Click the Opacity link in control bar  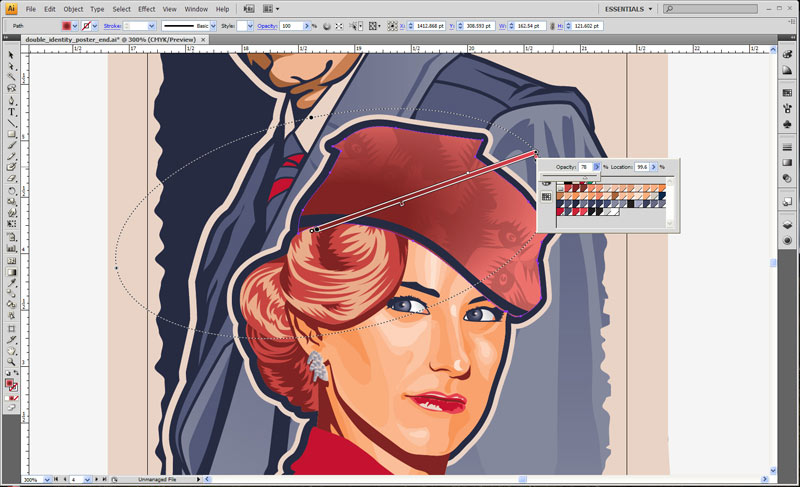point(267,26)
